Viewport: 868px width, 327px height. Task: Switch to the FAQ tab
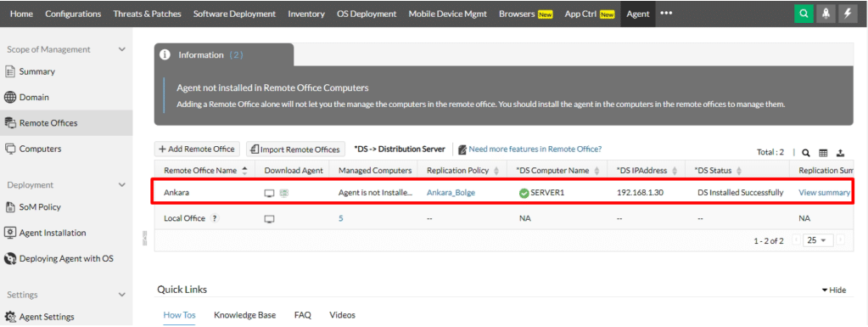click(302, 315)
